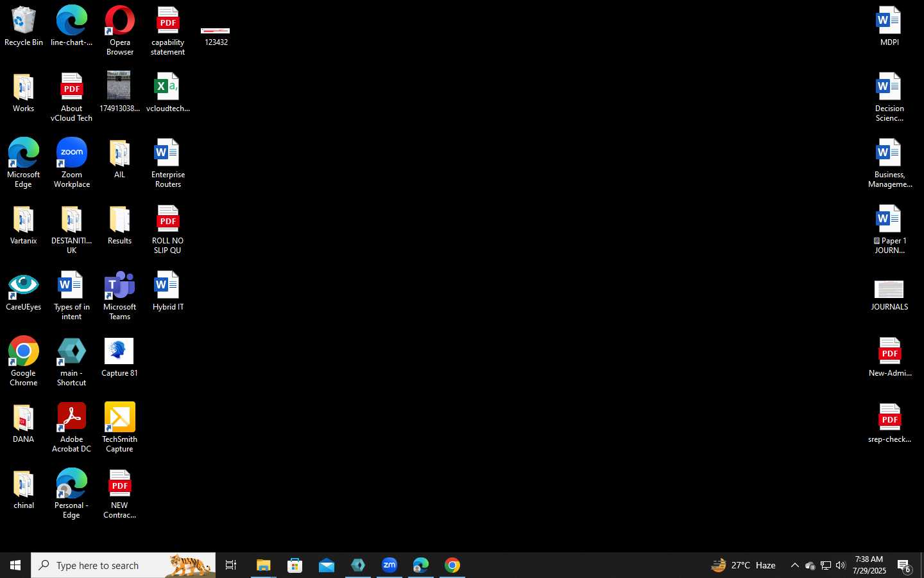Select the ROLL NO SLIP QU PDF

(168, 229)
